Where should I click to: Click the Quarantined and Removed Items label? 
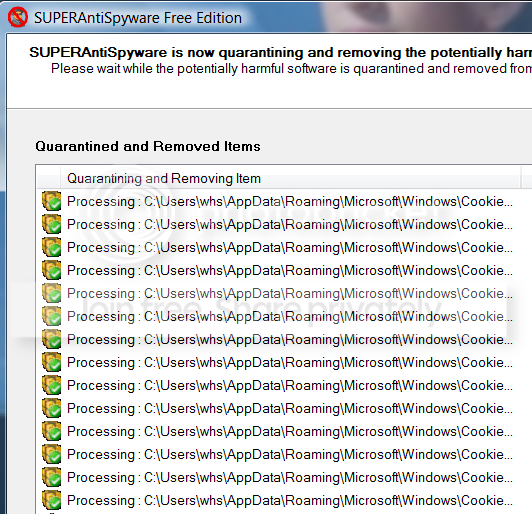point(148,146)
